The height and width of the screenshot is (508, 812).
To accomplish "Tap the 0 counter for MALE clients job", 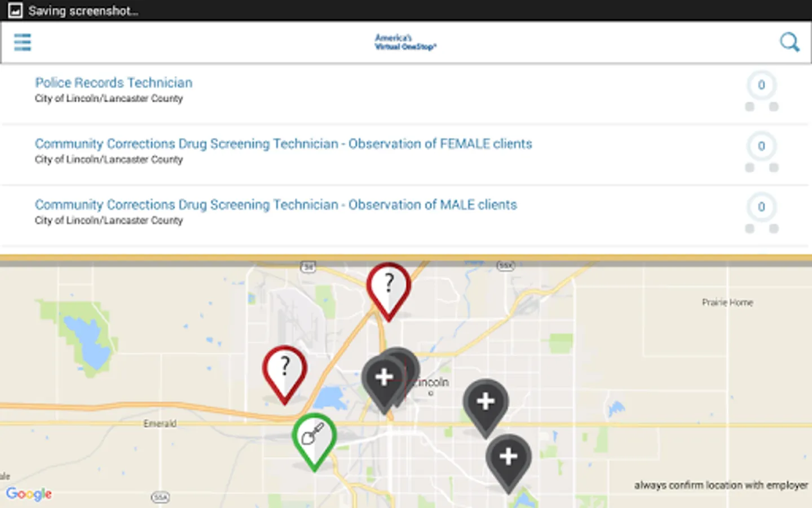I will pos(761,207).
